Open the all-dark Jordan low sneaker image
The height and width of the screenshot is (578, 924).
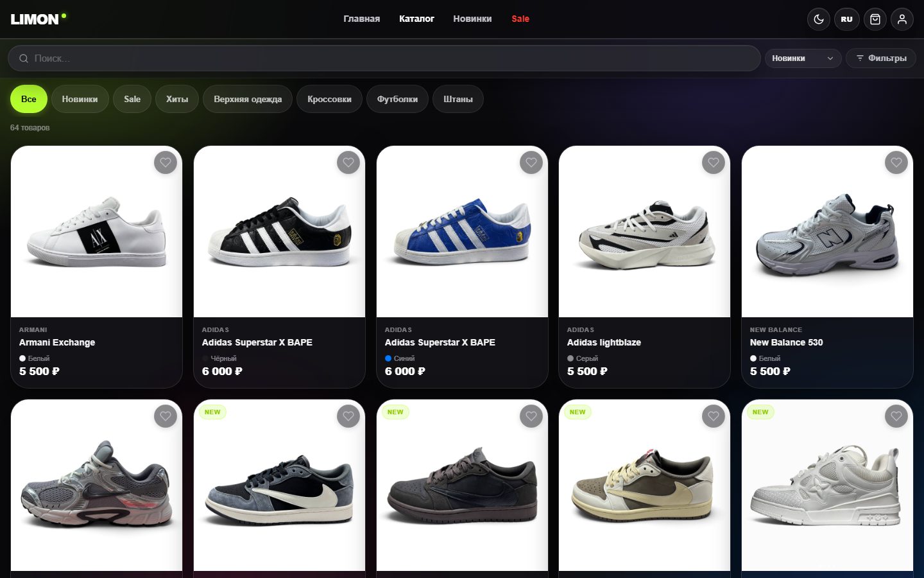[x=462, y=486]
